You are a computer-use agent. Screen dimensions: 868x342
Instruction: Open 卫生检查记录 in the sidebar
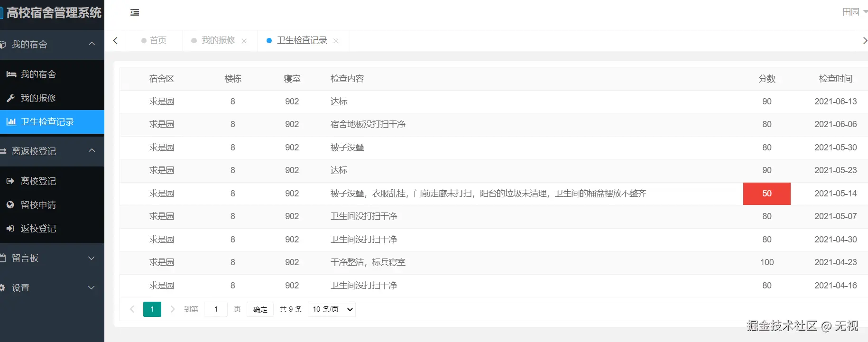pyautogui.click(x=52, y=122)
